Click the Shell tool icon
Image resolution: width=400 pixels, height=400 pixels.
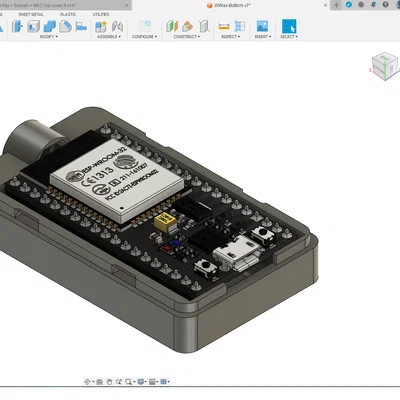[33, 26]
